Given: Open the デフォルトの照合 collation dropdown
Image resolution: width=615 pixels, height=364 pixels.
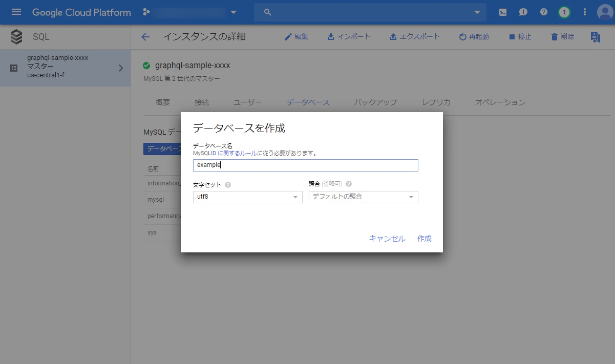Looking at the screenshot, I should point(364,197).
